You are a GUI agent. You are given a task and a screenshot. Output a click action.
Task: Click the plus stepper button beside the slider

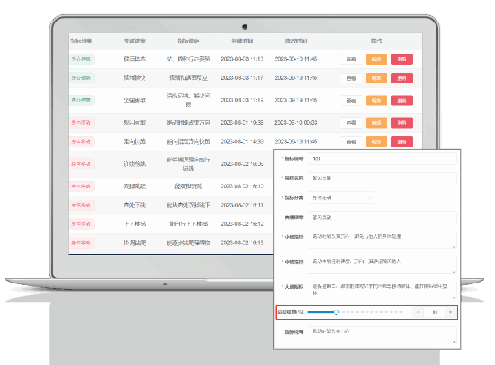(450, 312)
